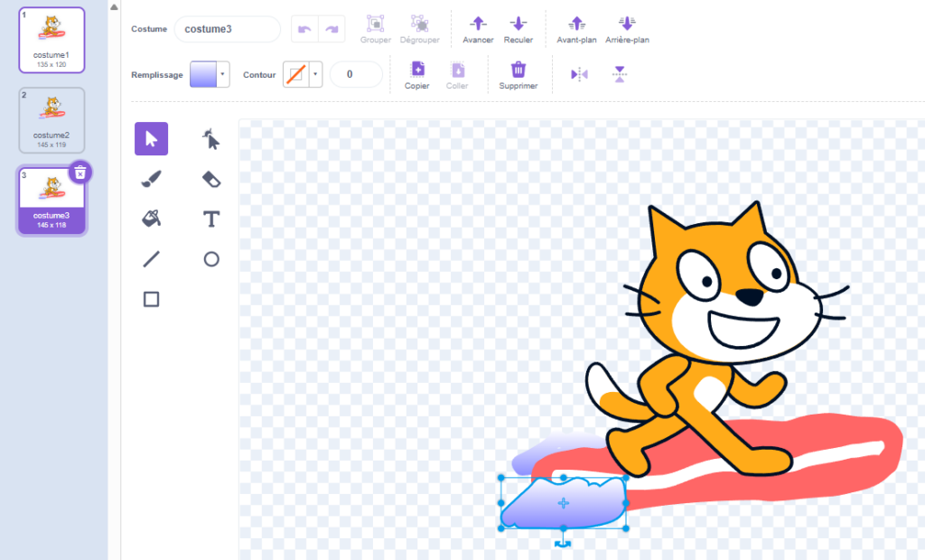Pick the Line tool
Viewport: 925px width, 560px height.
pyautogui.click(x=151, y=259)
